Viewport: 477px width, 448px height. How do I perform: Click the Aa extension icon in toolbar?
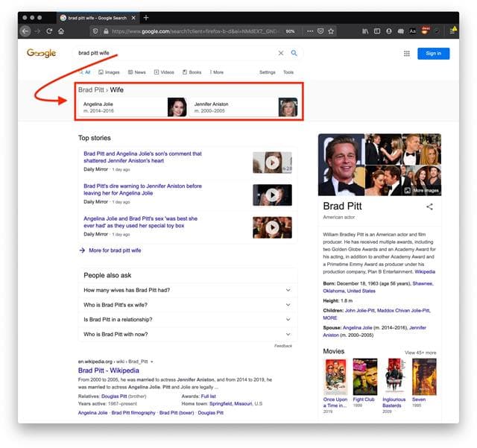click(x=412, y=31)
